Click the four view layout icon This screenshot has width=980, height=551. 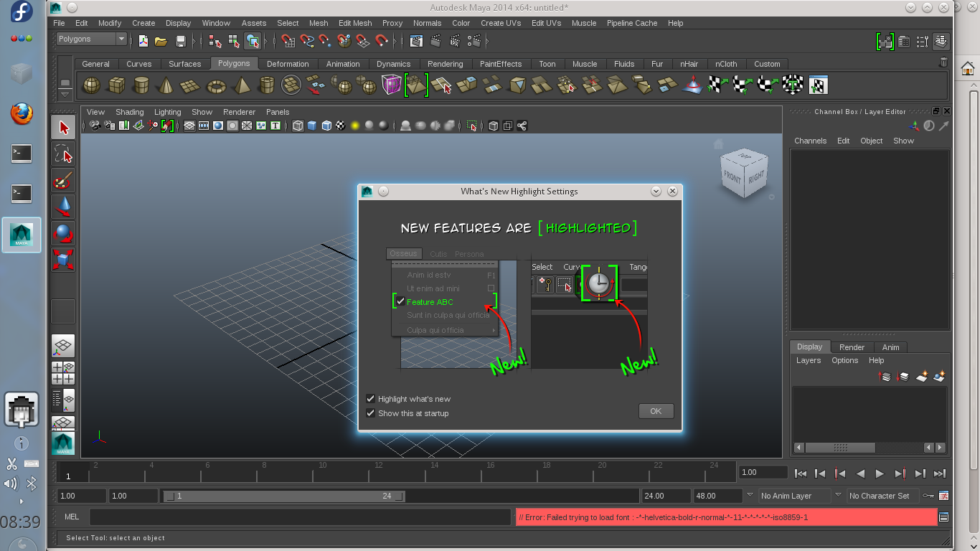pos(63,373)
